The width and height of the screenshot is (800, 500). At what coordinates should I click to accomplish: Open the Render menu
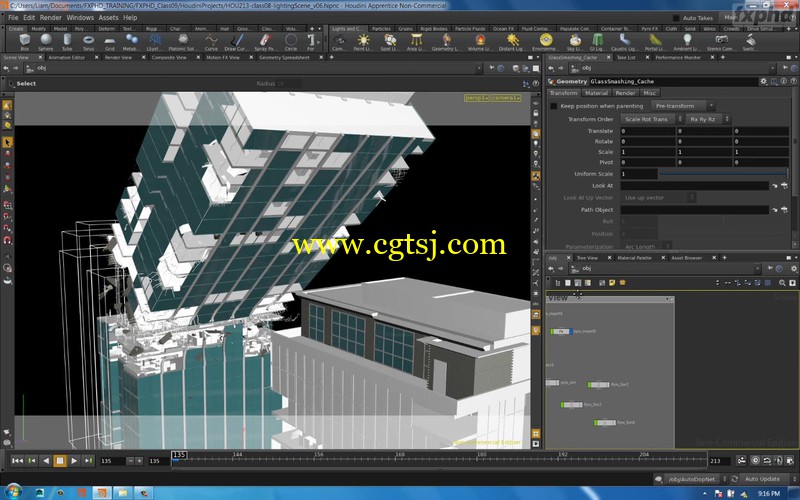pos(51,17)
